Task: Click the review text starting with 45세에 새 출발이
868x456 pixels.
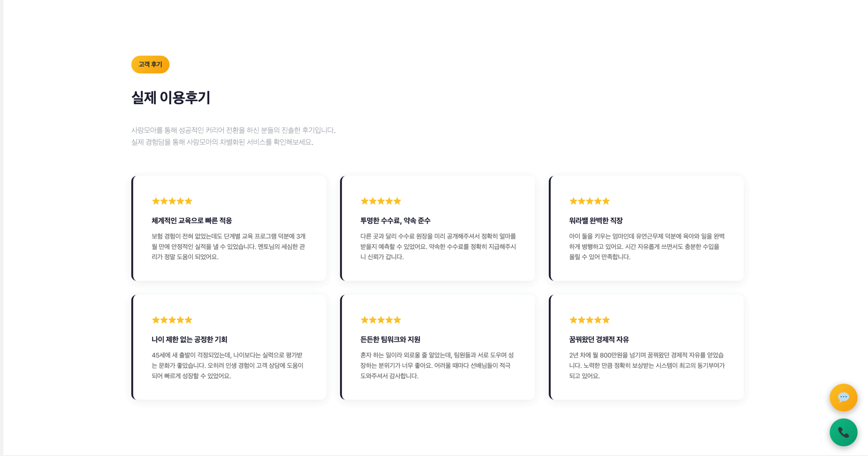Action: click(x=228, y=366)
